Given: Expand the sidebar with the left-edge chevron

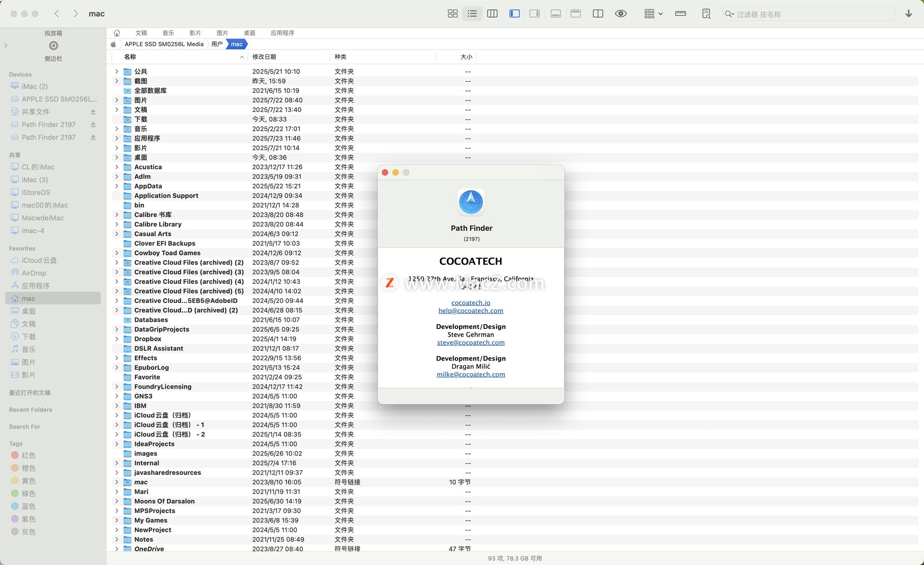Looking at the screenshot, I should pos(5,46).
